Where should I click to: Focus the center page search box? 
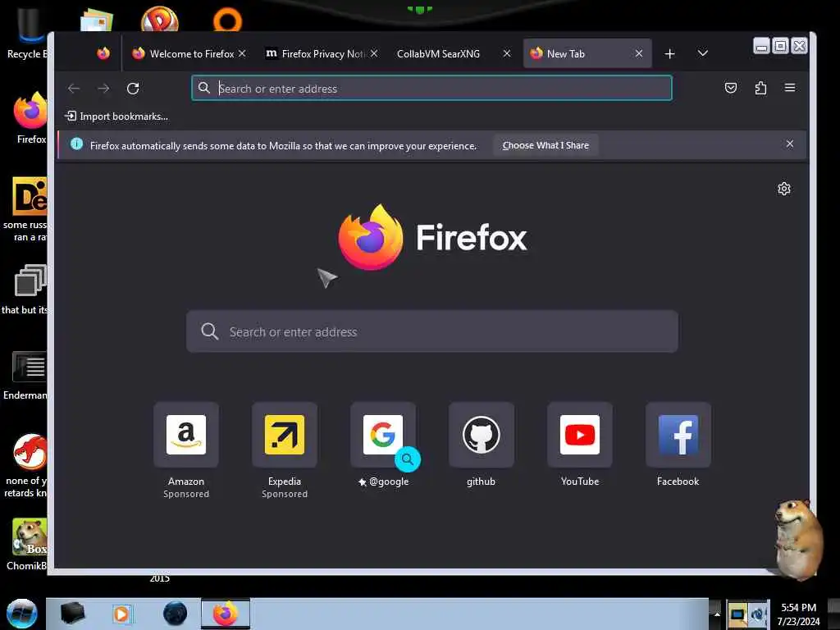click(431, 331)
